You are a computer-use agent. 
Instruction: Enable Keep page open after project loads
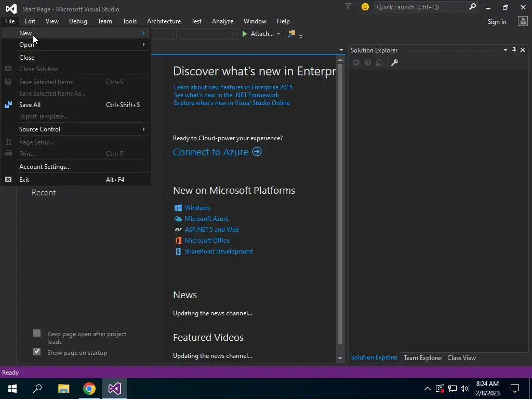point(37,333)
